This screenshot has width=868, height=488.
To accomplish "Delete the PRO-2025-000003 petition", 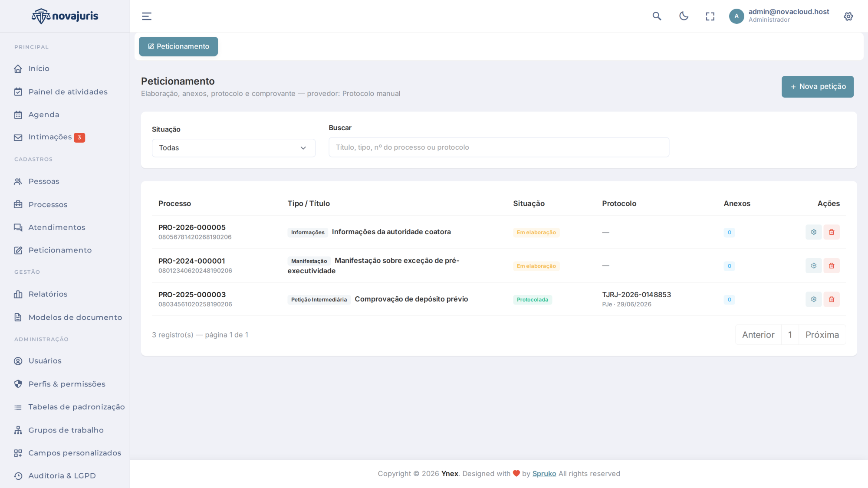I will tap(832, 299).
